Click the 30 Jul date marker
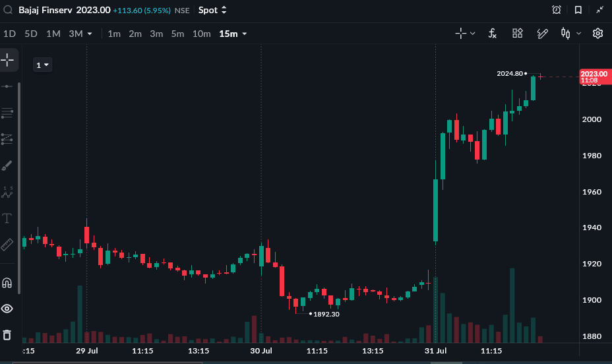Viewport: 612px width, 364px height. click(260, 351)
